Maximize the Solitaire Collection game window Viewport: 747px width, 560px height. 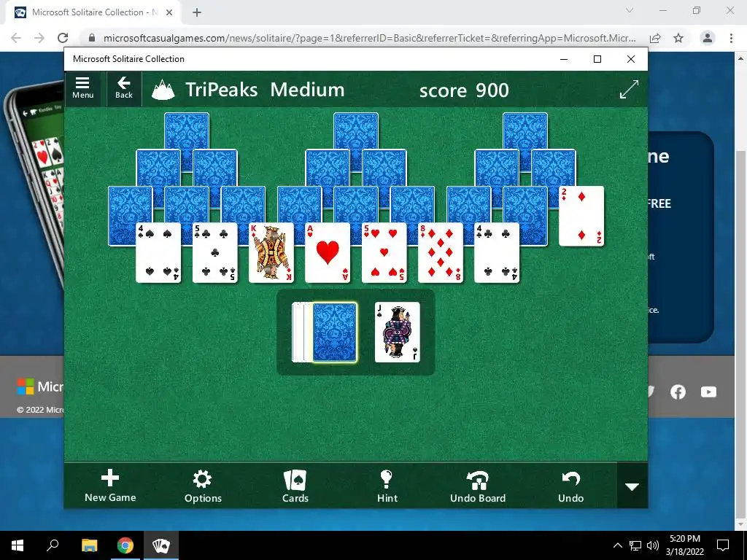pyautogui.click(x=597, y=59)
